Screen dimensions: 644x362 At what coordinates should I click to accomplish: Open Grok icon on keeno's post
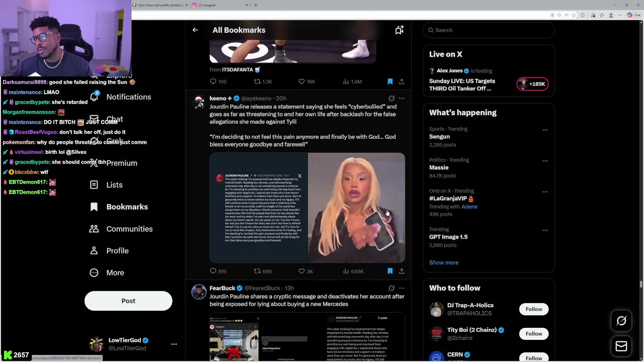point(391,99)
